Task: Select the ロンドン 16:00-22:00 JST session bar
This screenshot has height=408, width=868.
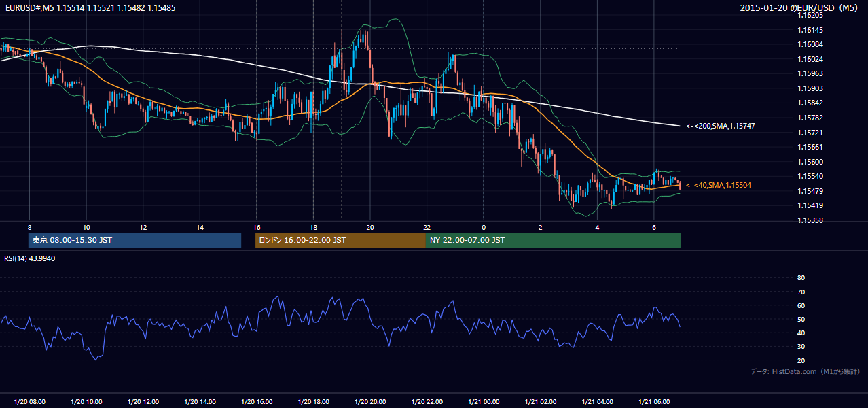Action: (x=340, y=240)
